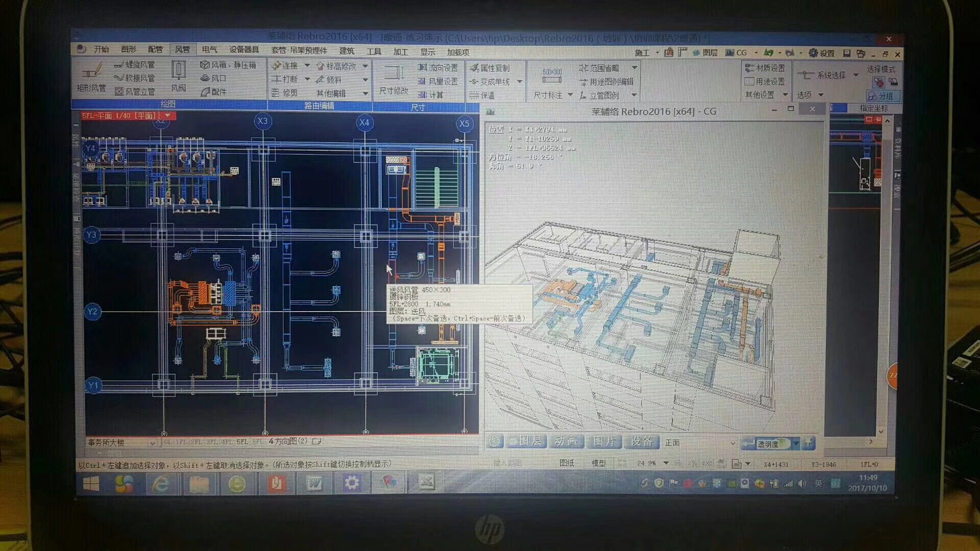Select the 风箱、静压箱 plenum box tool
Screen dimensions: 980x551
click(228, 65)
